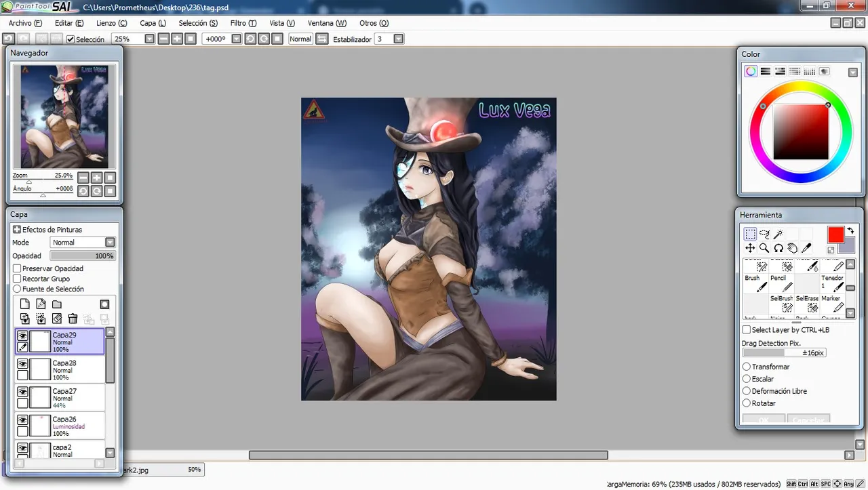Hide layer Capa26 with its eye icon
The image size is (868, 490).
(x=22, y=420)
